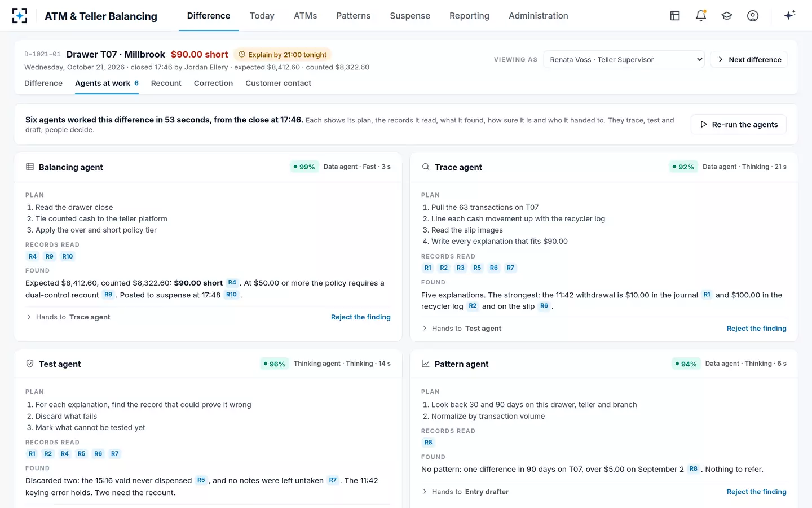Click the Trace agent magnifier icon
The image size is (812, 508).
426,167
